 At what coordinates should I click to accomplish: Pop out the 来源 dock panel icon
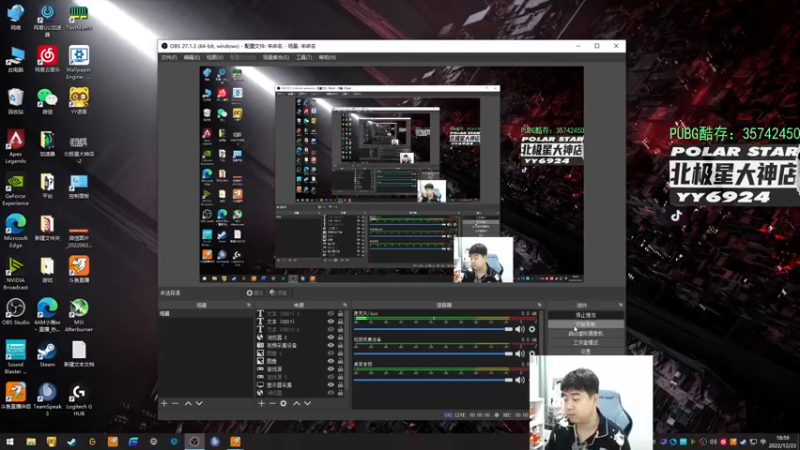[345, 305]
